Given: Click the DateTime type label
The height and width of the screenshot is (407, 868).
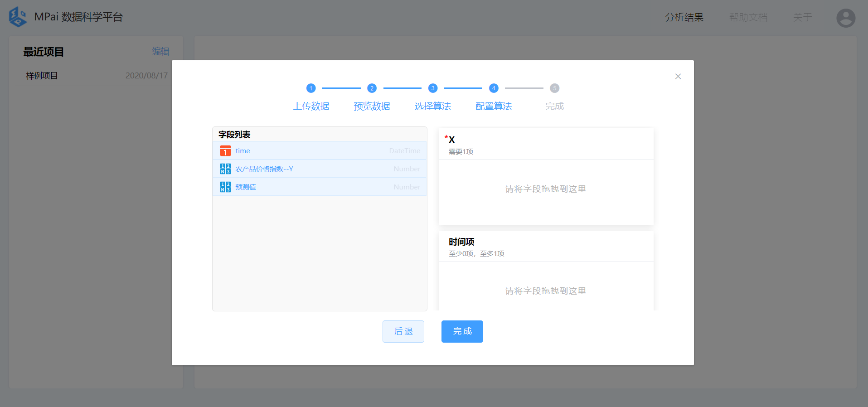Looking at the screenshot, I should pos(405,151).
